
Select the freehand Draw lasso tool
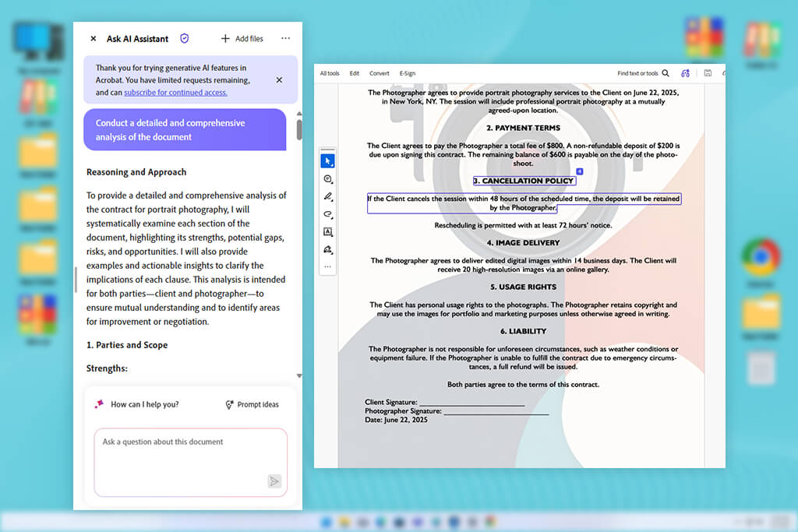point(328,214)
